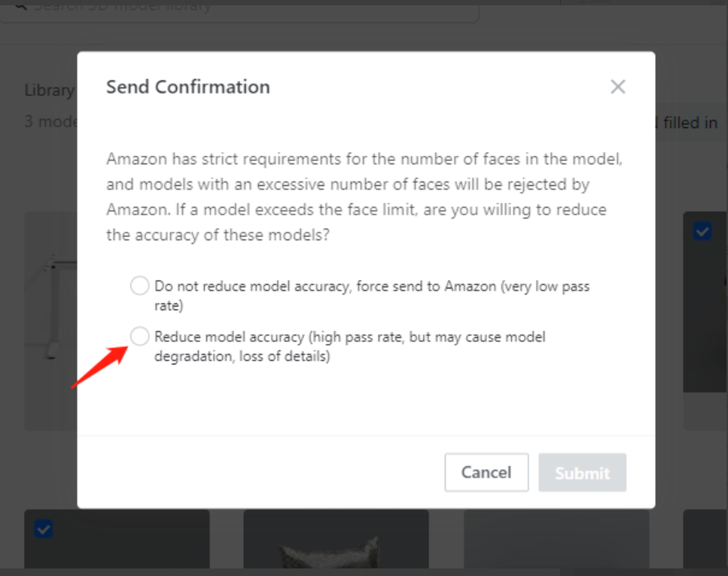Close the Send Confirmation dialog with X
This screenshot has width=728, height=576.
[618, 87]
